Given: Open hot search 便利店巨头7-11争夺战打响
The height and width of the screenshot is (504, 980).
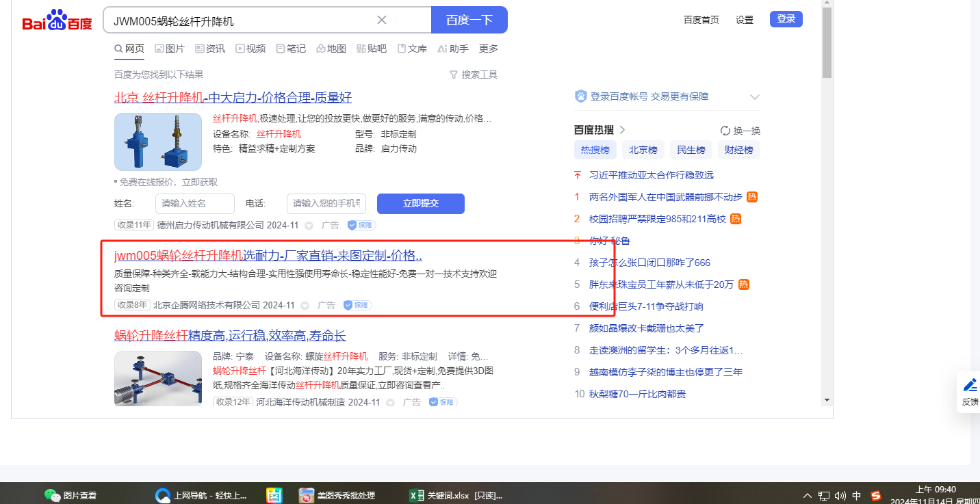Looking at the screenshot, I should (x=646, y=306).
